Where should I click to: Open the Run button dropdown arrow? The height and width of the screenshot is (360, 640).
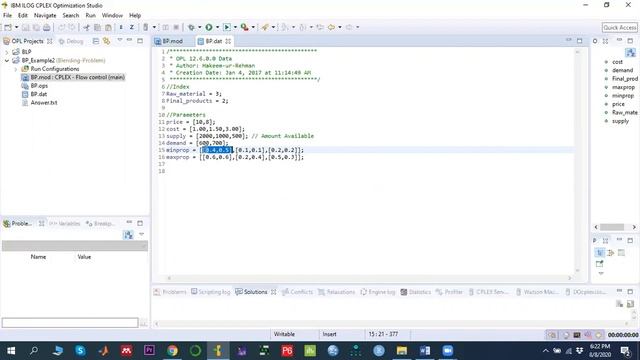coord(217,27)
